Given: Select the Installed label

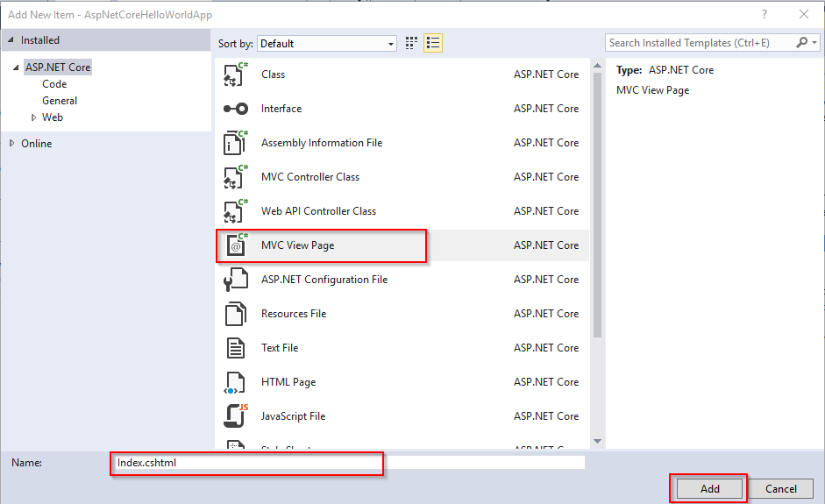Looking at the screenshot, I should tap(40, 40).
